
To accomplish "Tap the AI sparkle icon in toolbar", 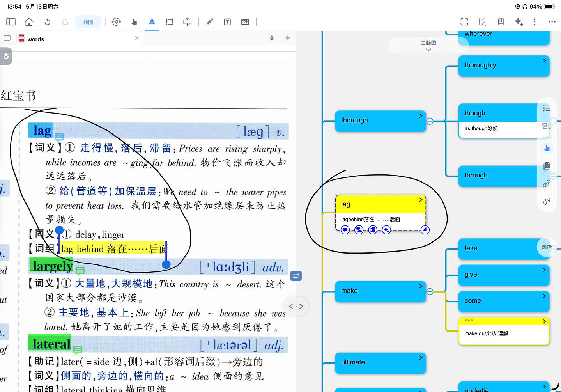I will (x=519, y=22).
